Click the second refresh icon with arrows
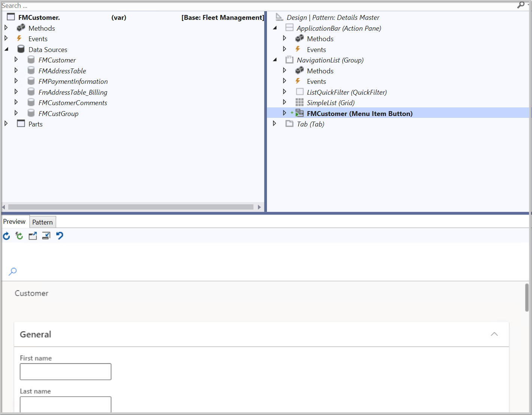This screenshot has width=532, height=415. (x=19, y=236)
